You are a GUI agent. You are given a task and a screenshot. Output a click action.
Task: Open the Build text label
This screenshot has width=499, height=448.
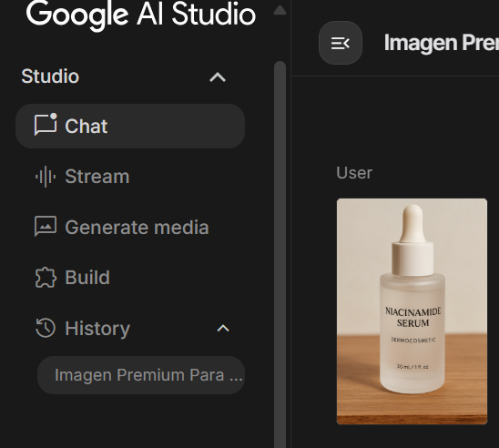87,278
